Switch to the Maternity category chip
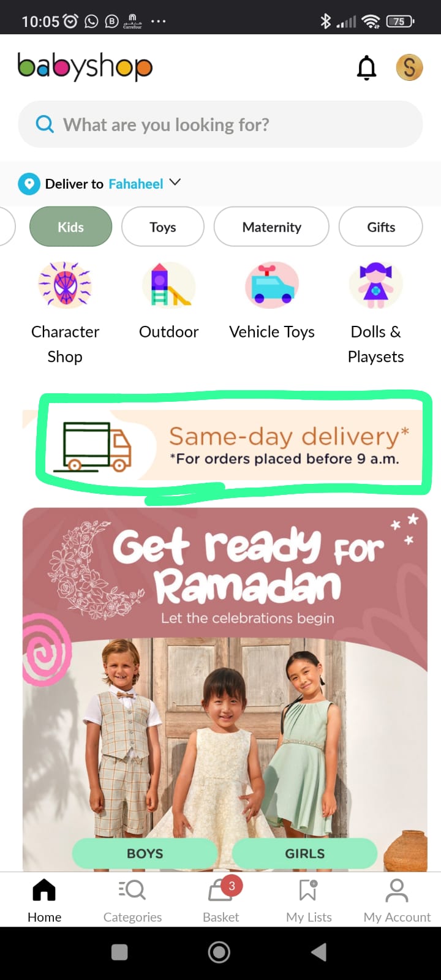 click(271, 227)
